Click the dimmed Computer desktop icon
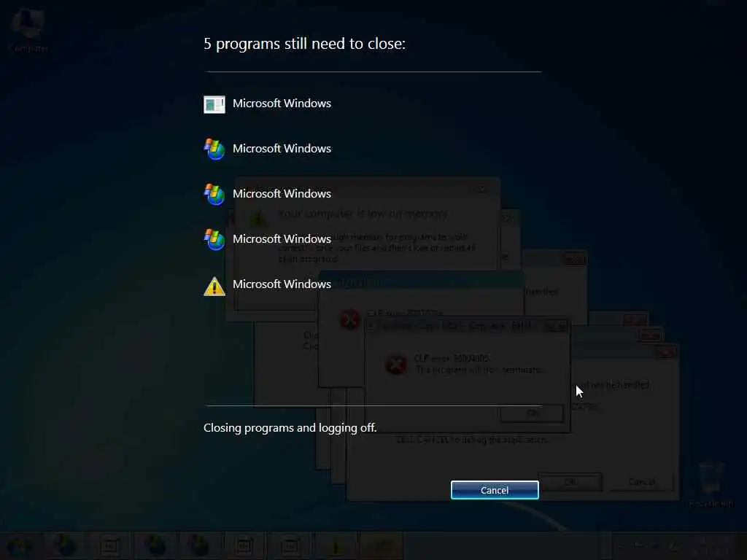 point(28,29)
